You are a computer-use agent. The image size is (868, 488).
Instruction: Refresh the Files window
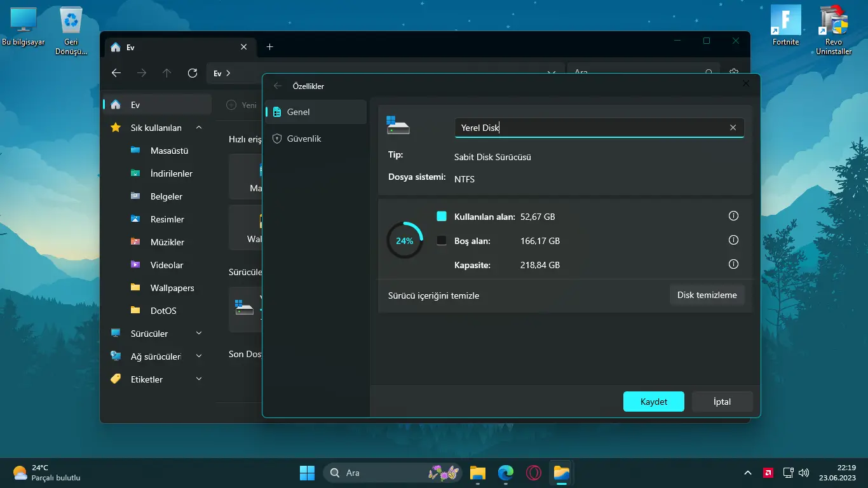193,73
